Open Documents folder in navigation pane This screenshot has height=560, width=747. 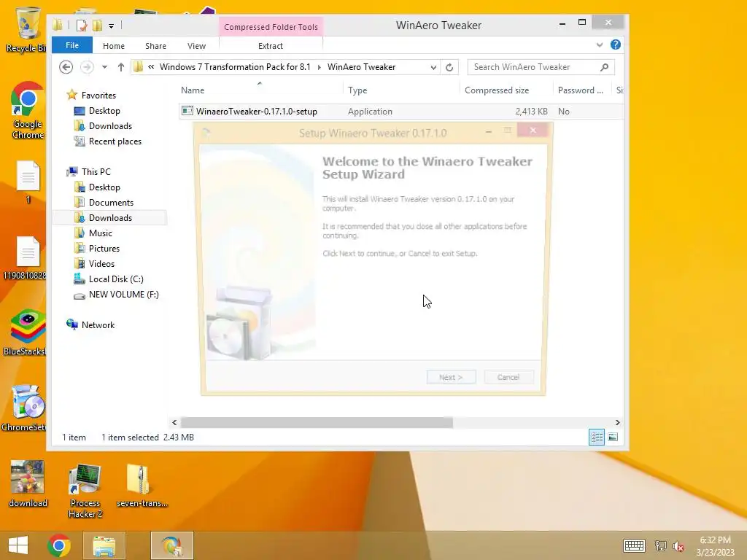point(111,203)
